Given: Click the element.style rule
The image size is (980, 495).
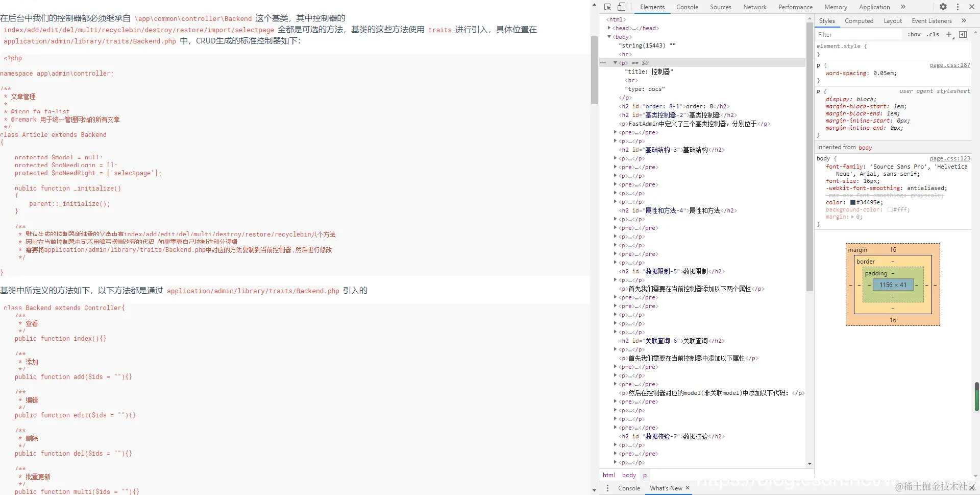Looking at the screenshot, I should [842, 46].
